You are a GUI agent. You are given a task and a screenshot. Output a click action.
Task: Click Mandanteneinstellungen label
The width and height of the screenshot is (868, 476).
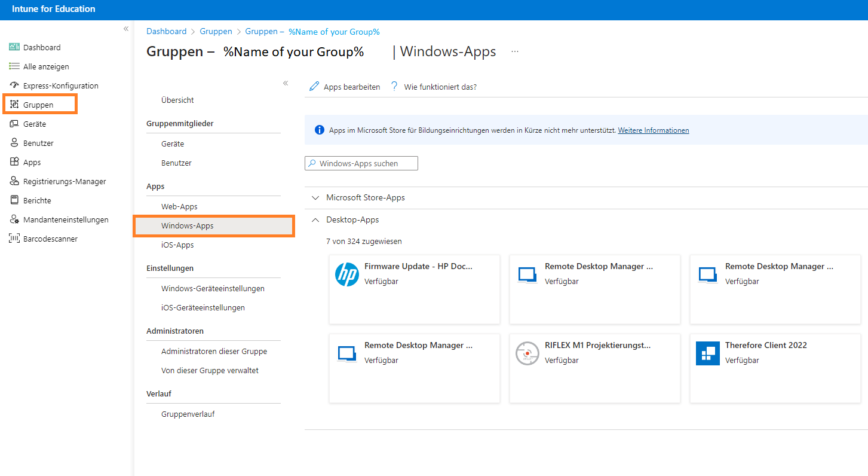pos(66,219)
